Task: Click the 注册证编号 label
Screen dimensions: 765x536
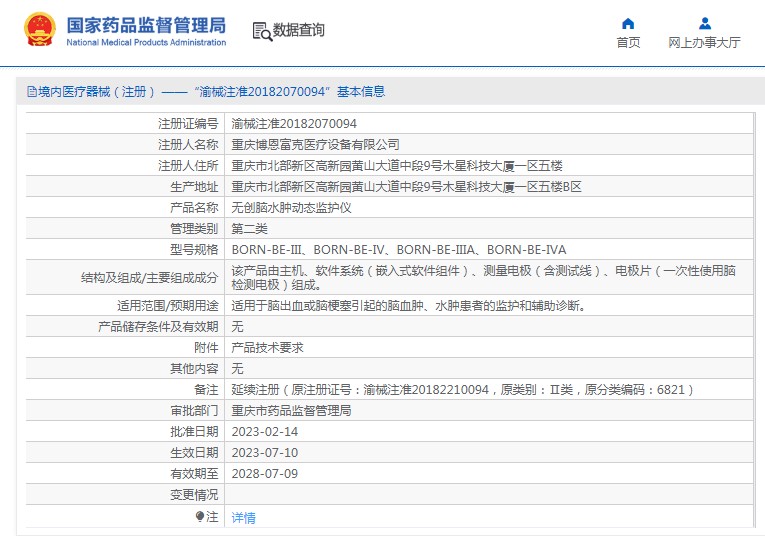Action: coord(188,123)
